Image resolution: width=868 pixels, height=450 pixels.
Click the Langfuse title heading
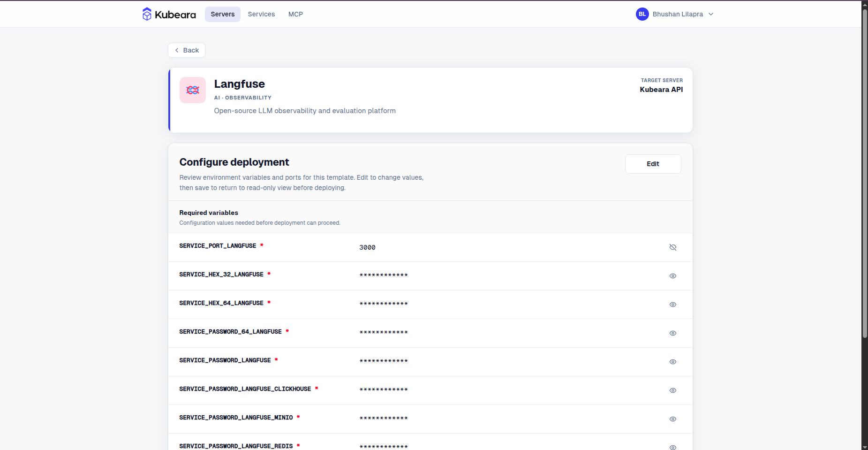(x=240, y=84)
